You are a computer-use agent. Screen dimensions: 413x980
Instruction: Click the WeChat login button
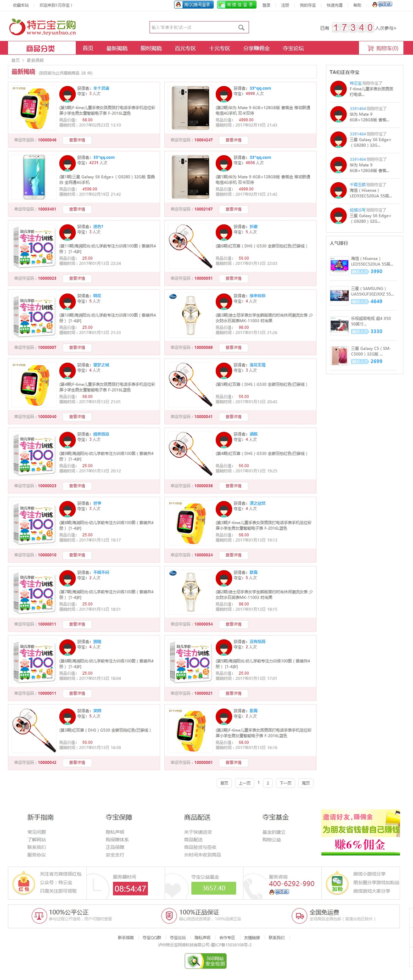click(236, 5)
